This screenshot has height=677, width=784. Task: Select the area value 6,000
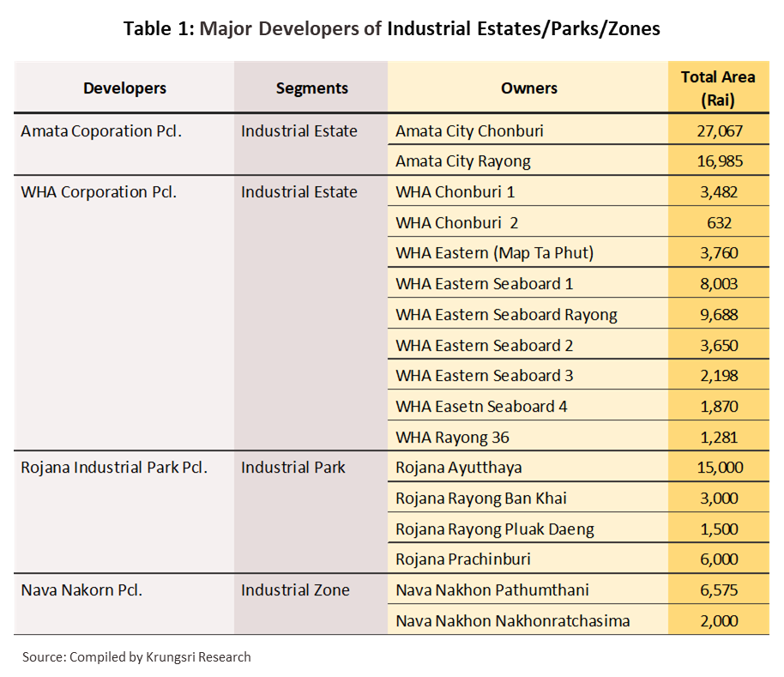tap(719, 559)
